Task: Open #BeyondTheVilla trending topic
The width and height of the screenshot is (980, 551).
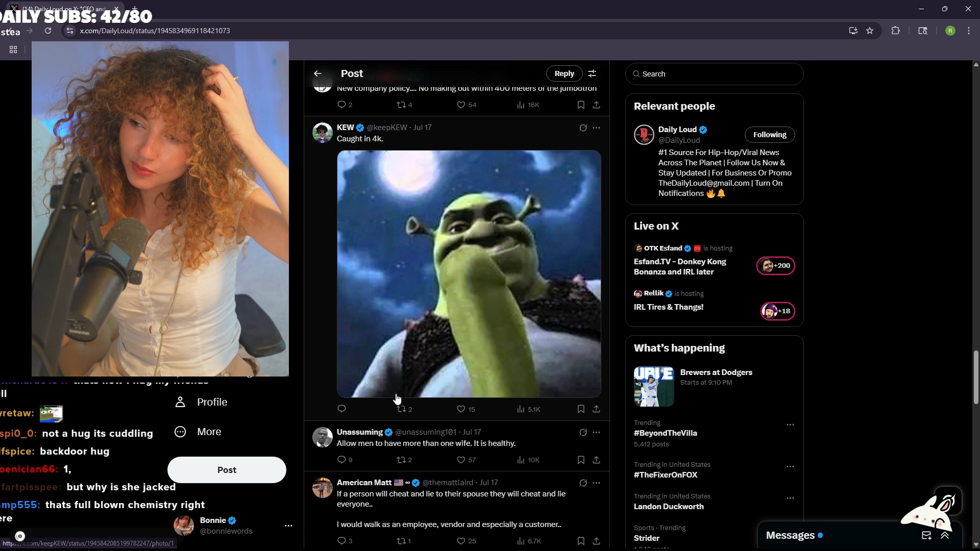Action: point(665,433)
